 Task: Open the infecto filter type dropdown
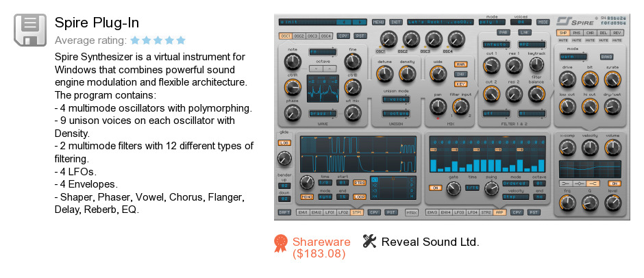(x=497, y=44)
